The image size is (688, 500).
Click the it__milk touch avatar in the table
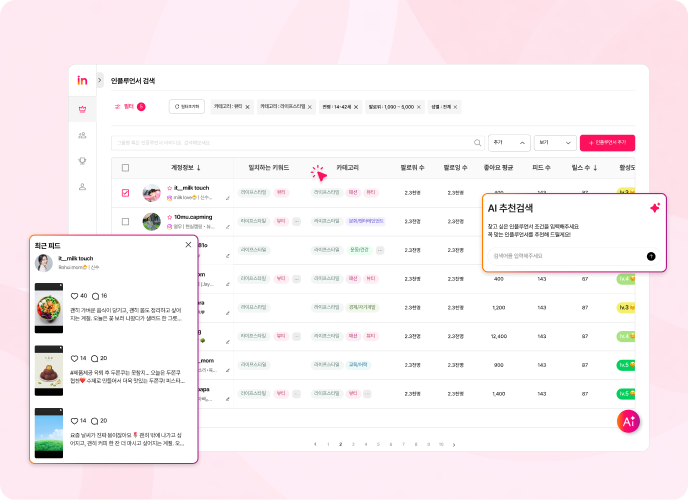coord(151,193)
